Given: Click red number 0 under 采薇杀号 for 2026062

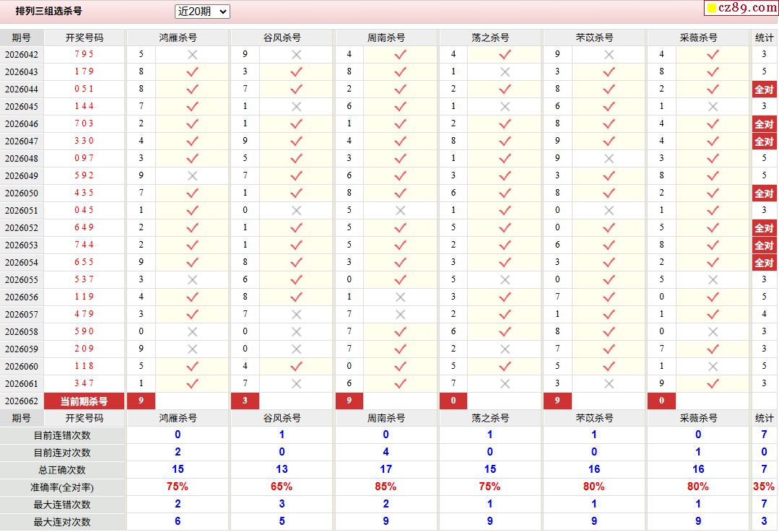Looking at the screenshot, I should (x=661, y=401).
